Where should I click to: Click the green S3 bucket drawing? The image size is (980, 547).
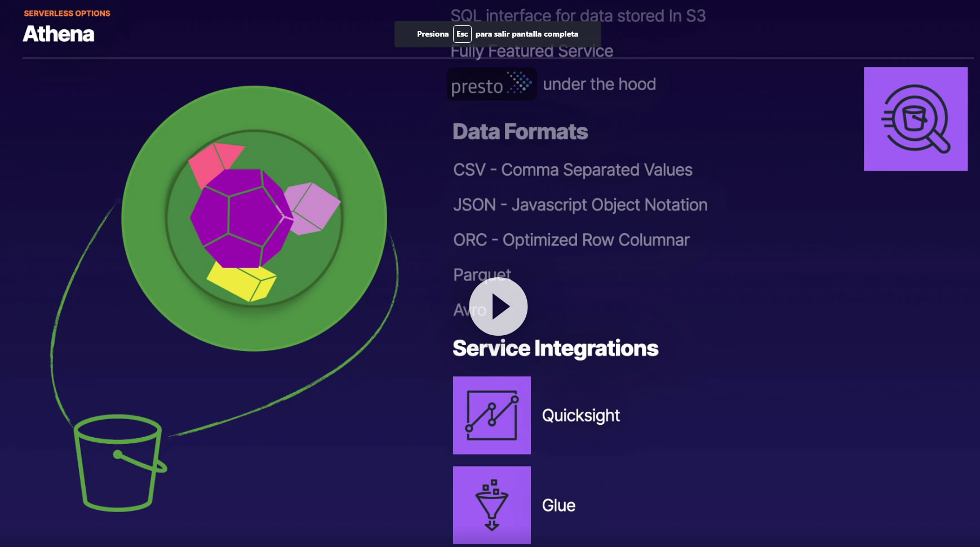[x=119, y=463]
